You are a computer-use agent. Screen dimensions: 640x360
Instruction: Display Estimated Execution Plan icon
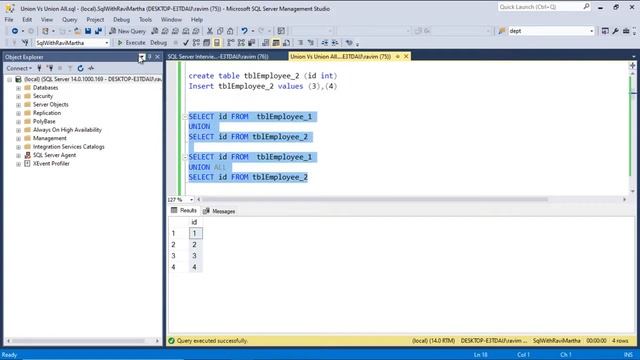[x=196, y=42]
